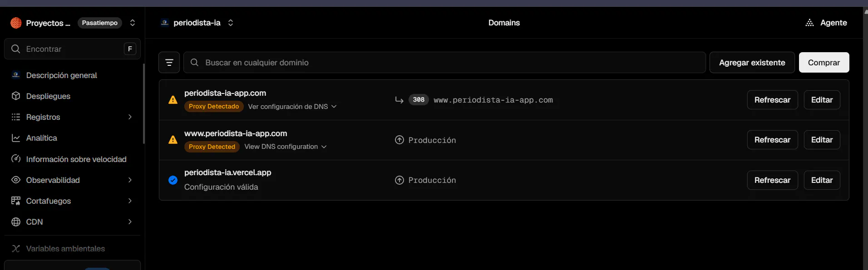868x270 pixels.
Task: Refrescar the www.periodista-ia-app.com domain
Action: pos(772,140)
